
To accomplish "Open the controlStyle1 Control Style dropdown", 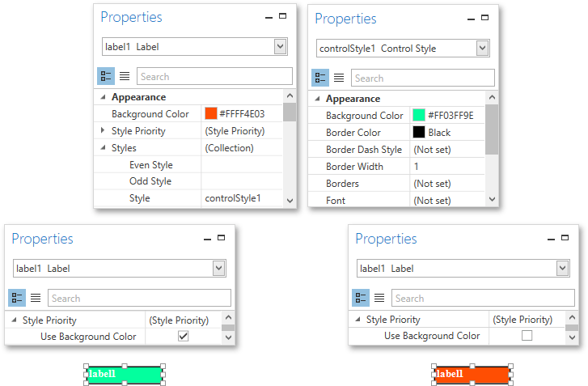I will click(x=482, y=48).
